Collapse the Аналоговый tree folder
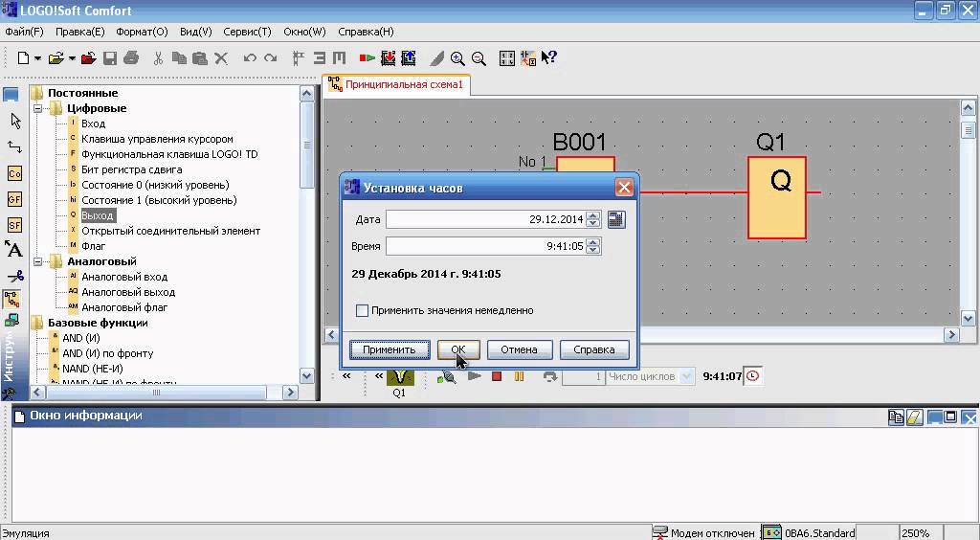 click(x=38, y=261)
